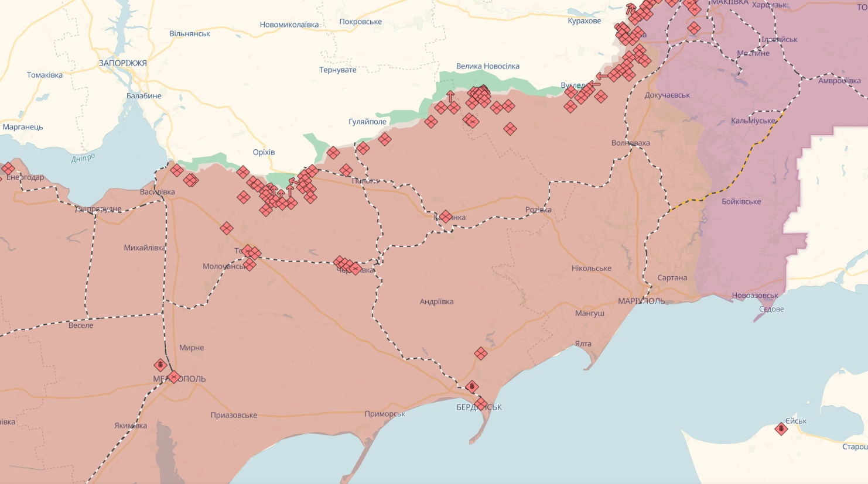This screenshot has height=484, width=868.
Task: Click the Дніпро river label
Action: 83,158
